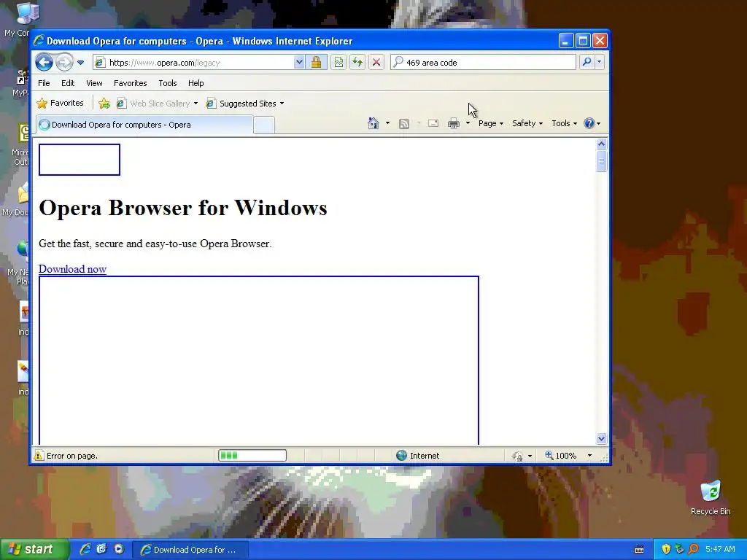Viewport: 747px width, 560px height.
Task: Print the page with printer icon
Action: click(454, 123)
